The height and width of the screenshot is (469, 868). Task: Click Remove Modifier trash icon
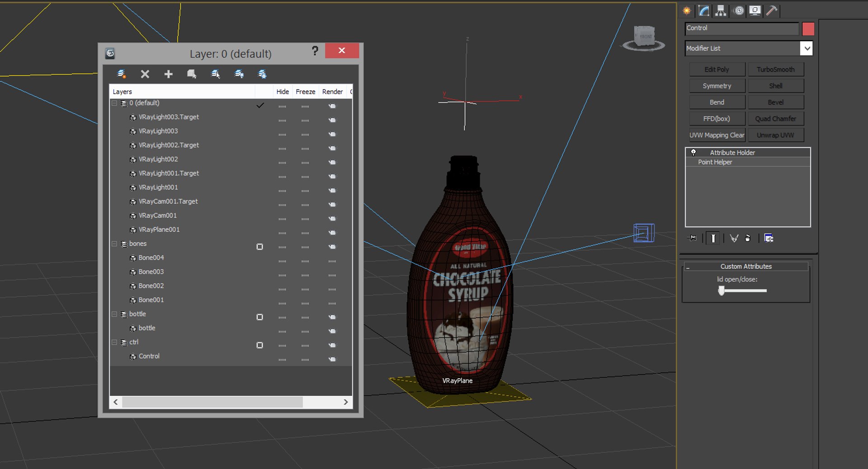tap(748, 238)
